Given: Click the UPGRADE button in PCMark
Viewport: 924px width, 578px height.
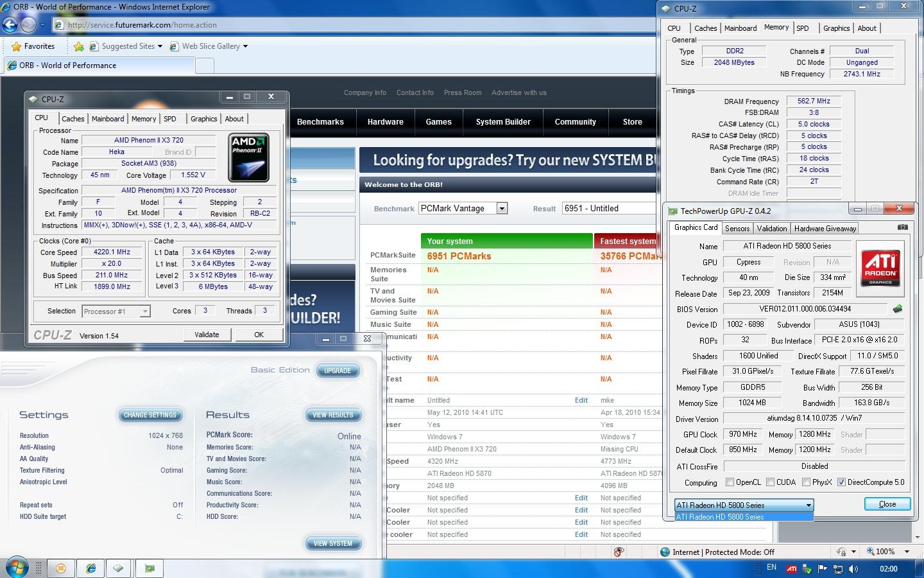Looking at the screenshot, I should [x=338, y=371].
